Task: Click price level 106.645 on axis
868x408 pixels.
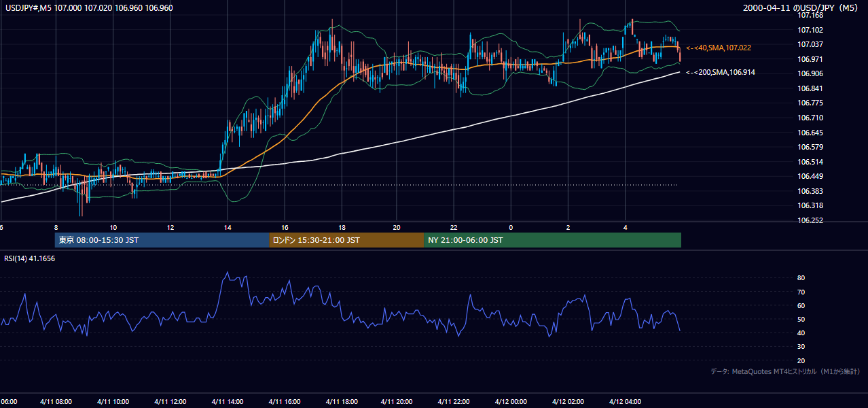Action: [810, 133]
